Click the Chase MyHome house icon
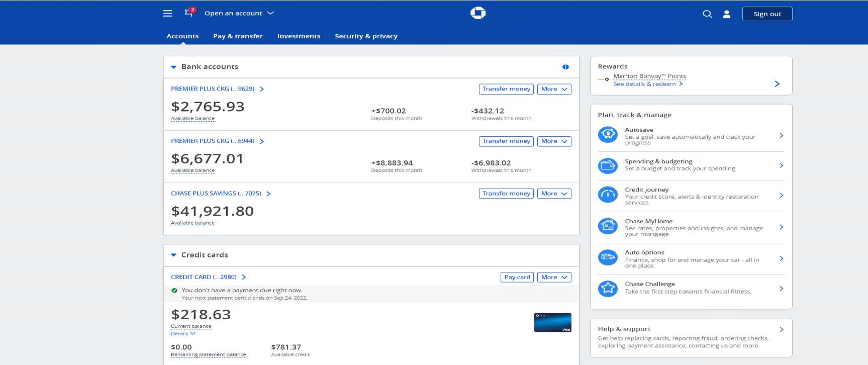This screenshot has width=868, height=365. (x=608, y=226)
